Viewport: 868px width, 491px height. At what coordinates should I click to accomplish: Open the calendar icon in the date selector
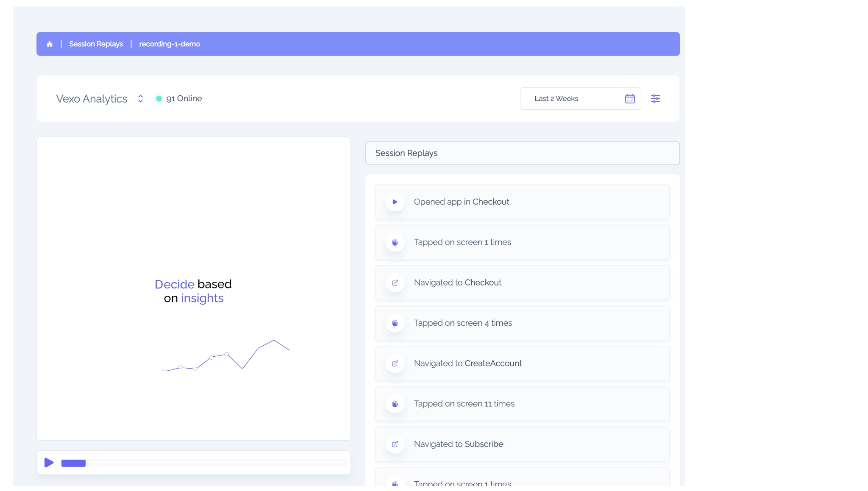pyautogui.click(x=630, y=98)
